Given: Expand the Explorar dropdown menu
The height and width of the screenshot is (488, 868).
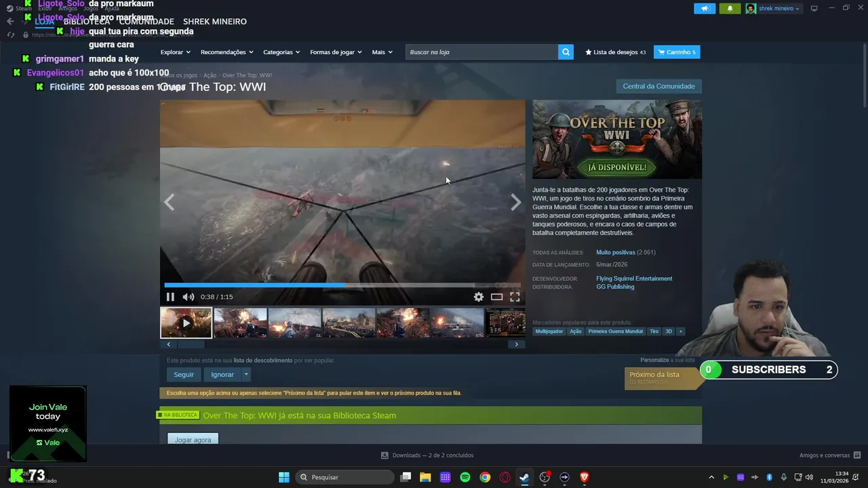Looking at the screenshot, I should tap(176, 52).
